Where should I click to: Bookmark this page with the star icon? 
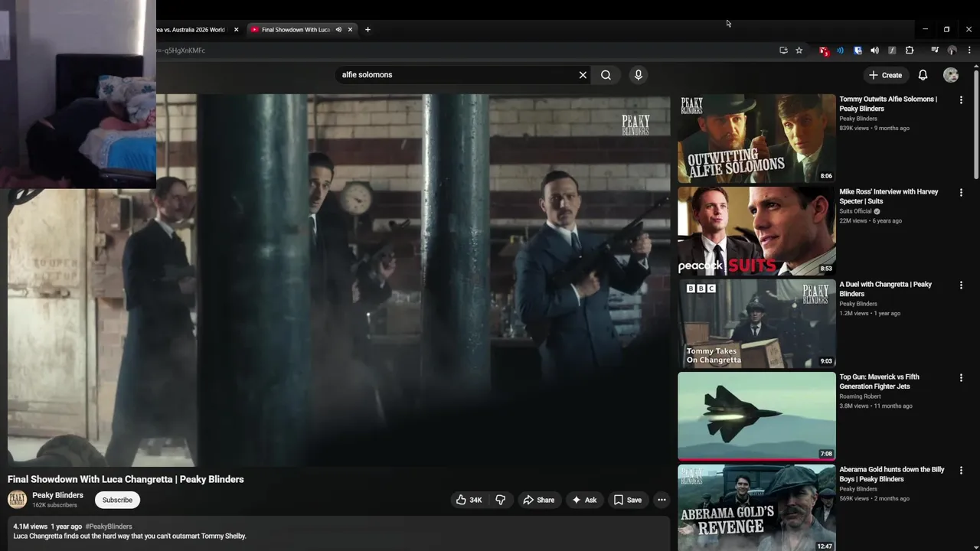point(799,51)
